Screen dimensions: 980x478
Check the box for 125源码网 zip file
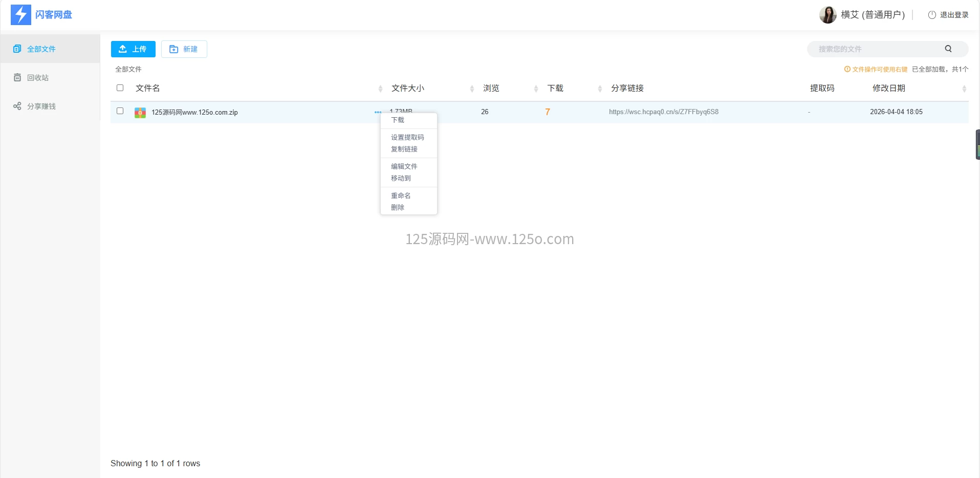[x=120, y=111]
